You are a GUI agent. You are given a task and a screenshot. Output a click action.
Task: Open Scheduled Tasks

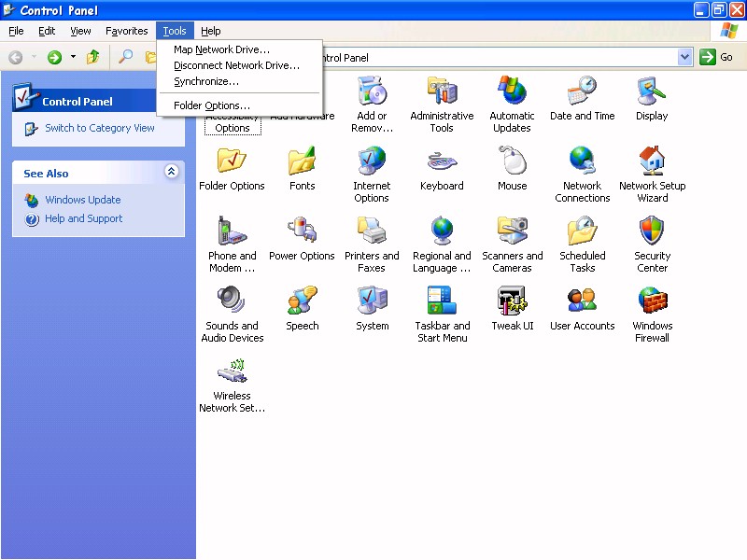click(582, 245)
